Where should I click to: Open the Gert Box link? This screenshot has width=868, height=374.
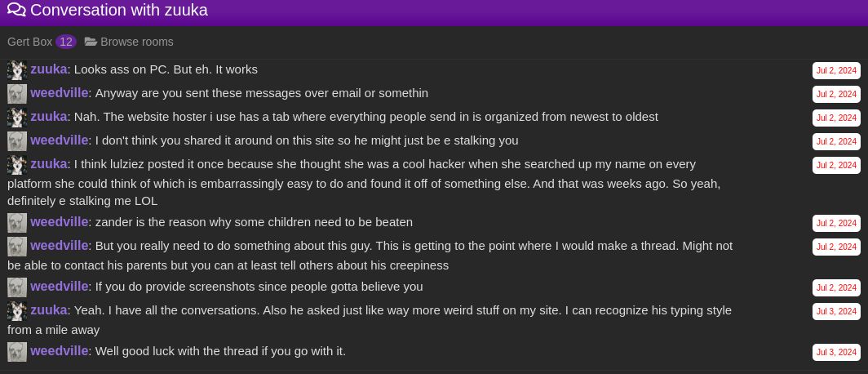pyautogui.click(x=29, y=42)
